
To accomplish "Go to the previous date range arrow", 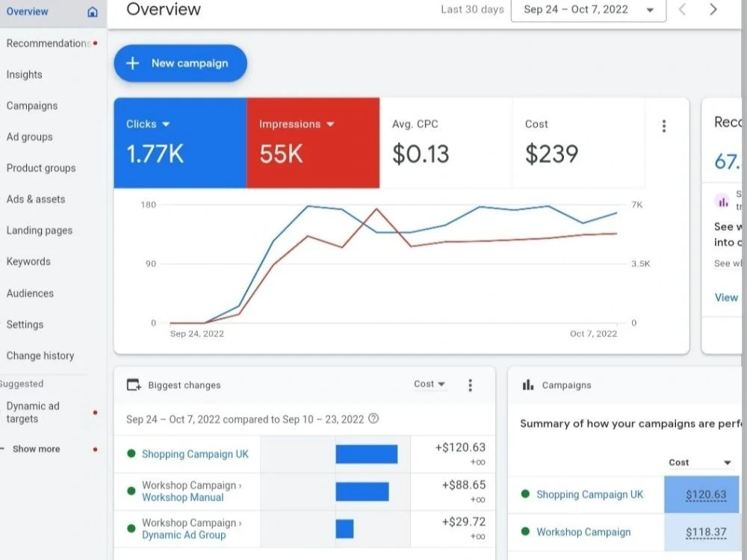I will tap(682, 10).
